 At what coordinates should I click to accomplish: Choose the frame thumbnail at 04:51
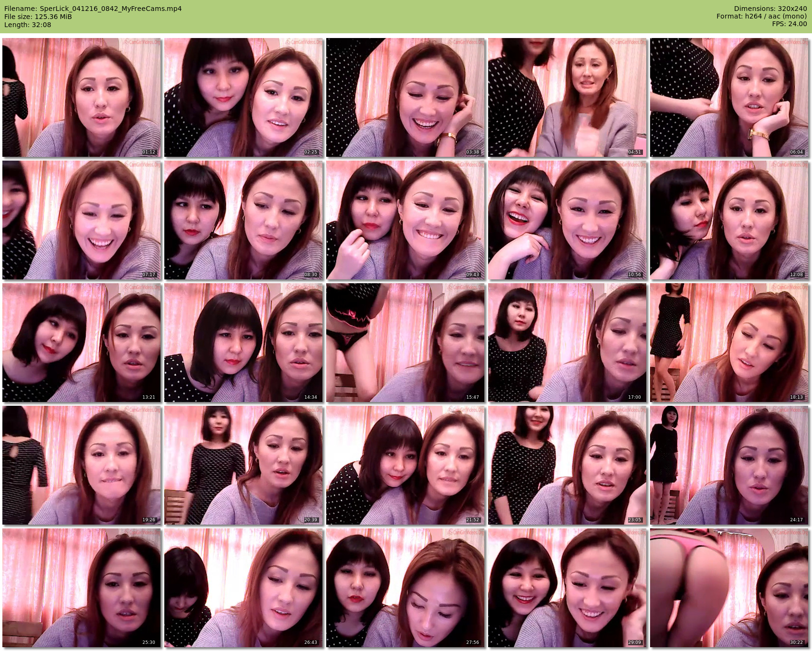(x=567, y=97)
